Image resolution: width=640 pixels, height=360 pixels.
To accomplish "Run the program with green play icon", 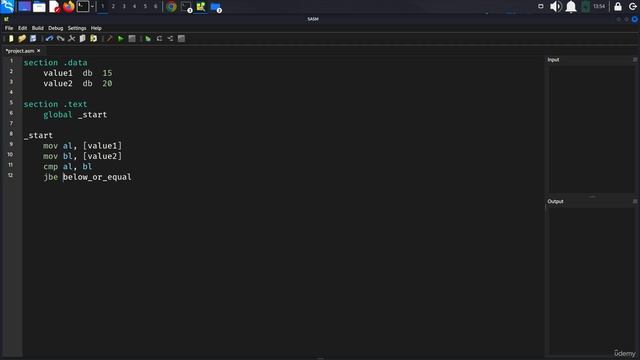I will coord(120,38).
